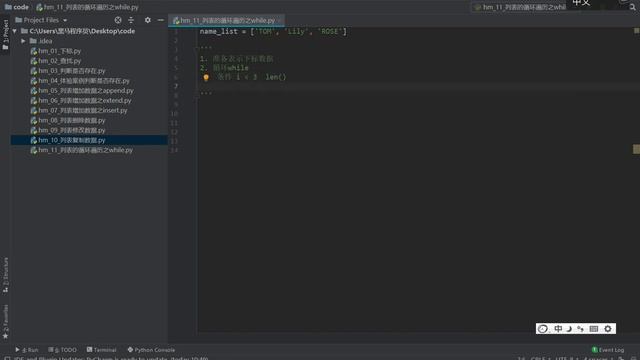640x360 pixels.
Task: Select file hm_07 insert.py
Action: pyautogui.click(x=79, y=110)
